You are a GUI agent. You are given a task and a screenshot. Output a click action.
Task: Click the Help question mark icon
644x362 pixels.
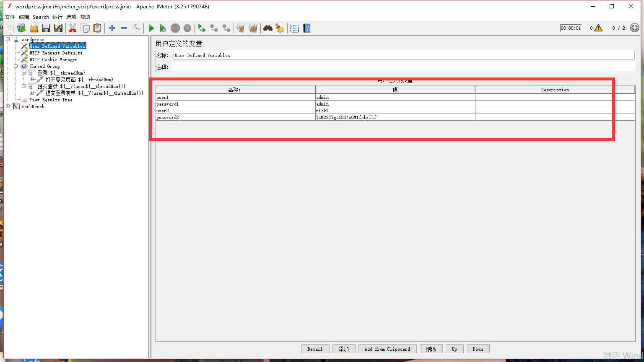[x=306, y=28]
